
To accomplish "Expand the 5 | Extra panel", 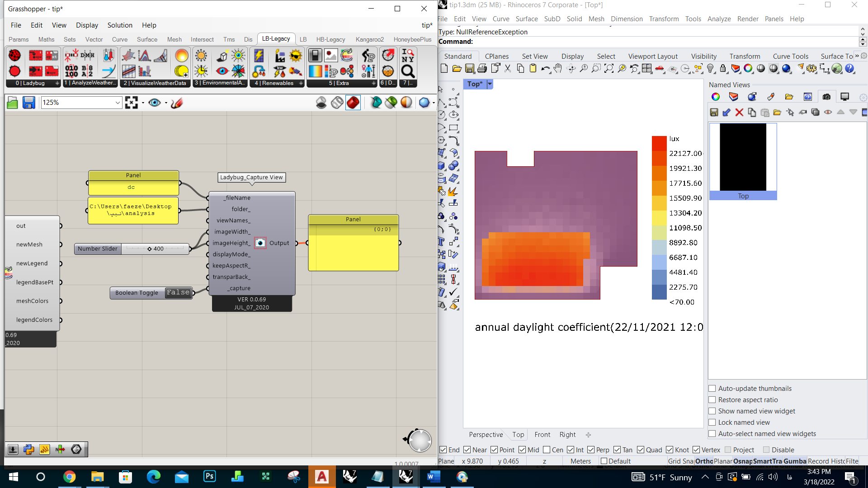I will tap(373, 83).
